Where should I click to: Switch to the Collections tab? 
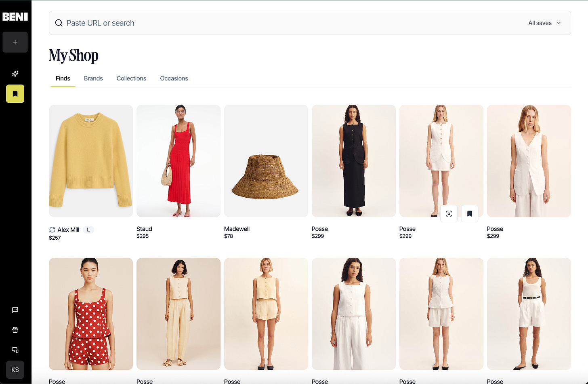point(131,78)
